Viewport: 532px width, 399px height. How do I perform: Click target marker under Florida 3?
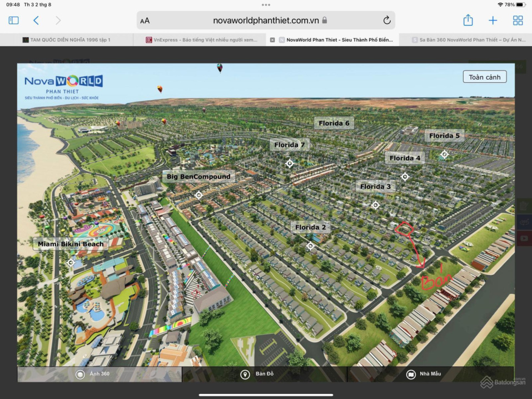pyautogui.click(x=375, y=205)
